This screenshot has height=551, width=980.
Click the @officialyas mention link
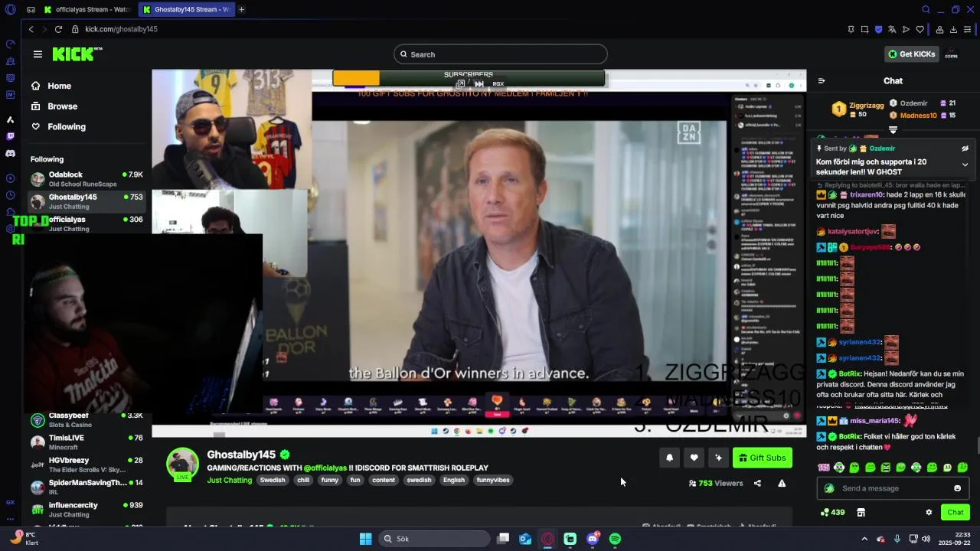click(x=325, y=468)
